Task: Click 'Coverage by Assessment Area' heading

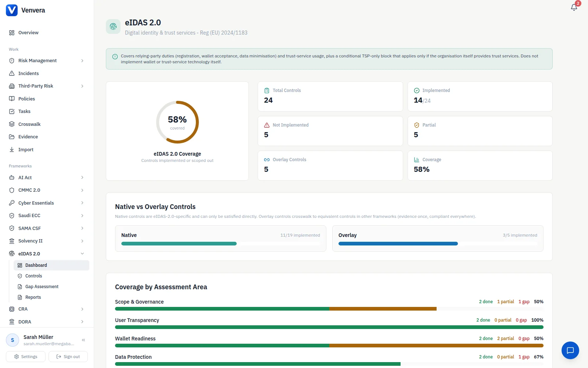Action: pyautogui.click(x=161, y=287)
